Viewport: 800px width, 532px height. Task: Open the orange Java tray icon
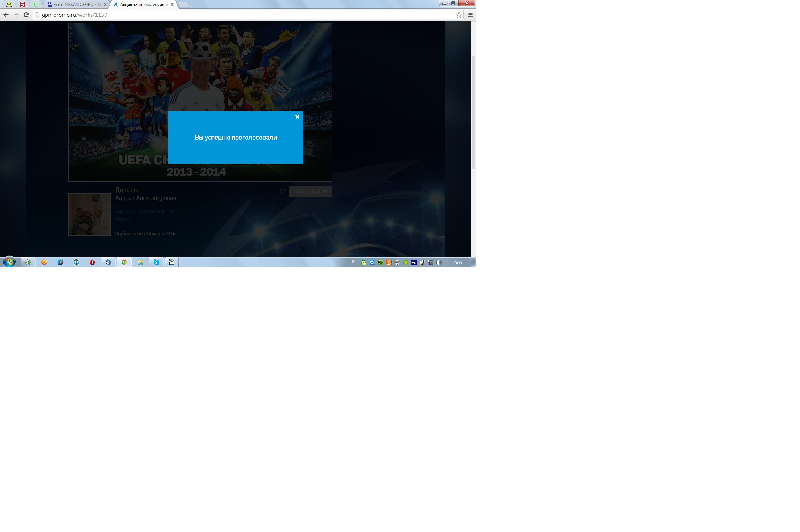(x=389, y=263)
